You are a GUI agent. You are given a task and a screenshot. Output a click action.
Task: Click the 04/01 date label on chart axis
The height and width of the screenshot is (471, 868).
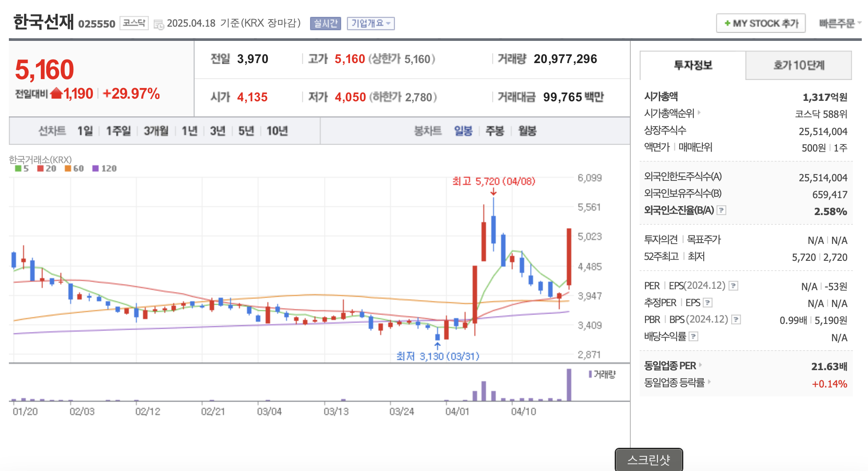(x=457, y=411)
